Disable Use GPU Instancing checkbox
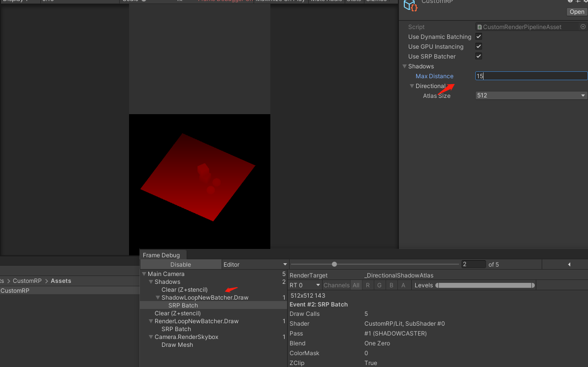 click(479, 46)
